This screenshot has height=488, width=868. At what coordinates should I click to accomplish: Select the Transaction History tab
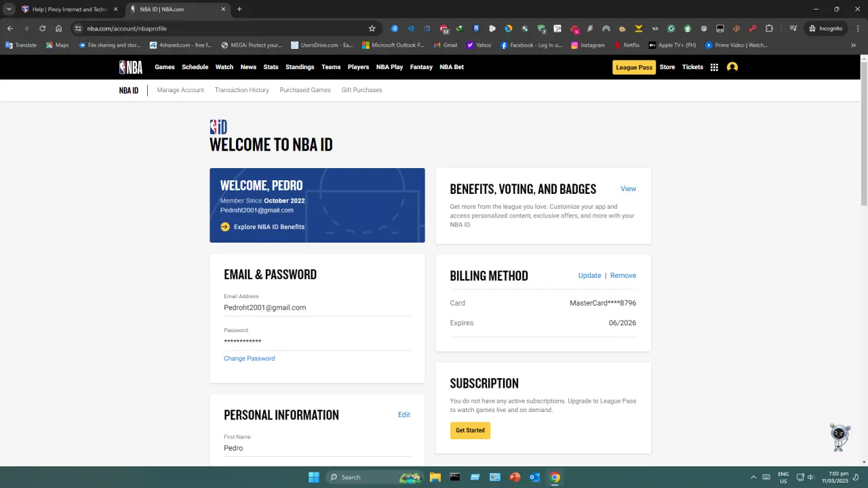tap(242, 90)
